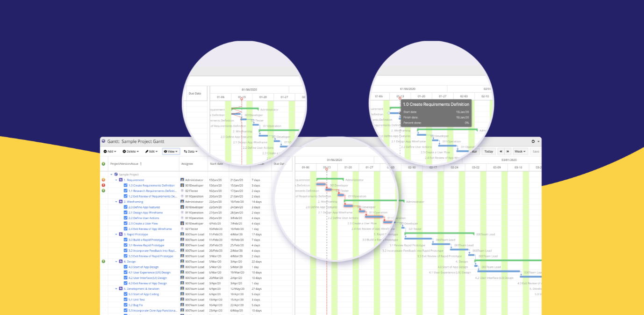Click the 011Operation avatar in the 2.1 row
Image resolution: width=644 pixels, height=315 pixels.
(x=182, y=212)
